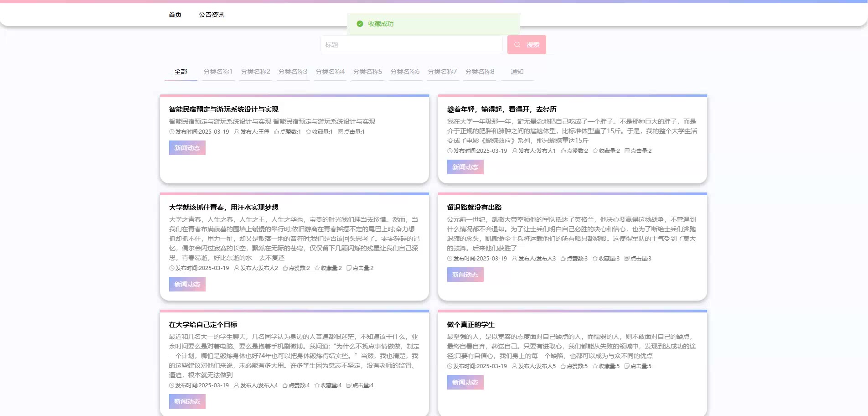Image resolution: width=868 pixels, height=416 pixels.
Task: Click the click-count icon on the 在大学给自己定个目标 card
Action: [x=349, y=385]
